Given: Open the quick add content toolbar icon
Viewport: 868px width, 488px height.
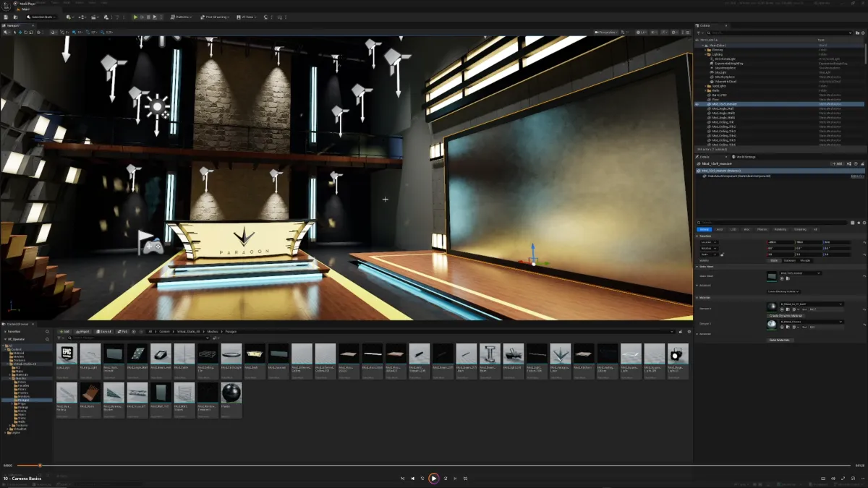Looking at the screenshot, I should pyautogui.click(x=69, y=17).
